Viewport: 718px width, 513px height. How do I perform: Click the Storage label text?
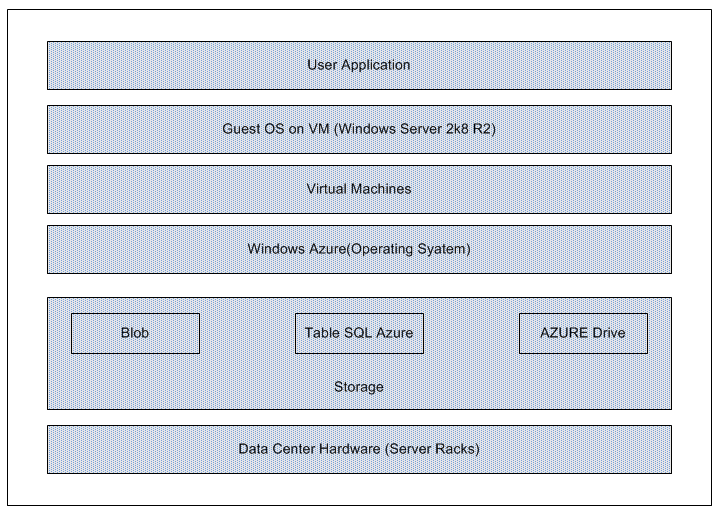[359, 387]
